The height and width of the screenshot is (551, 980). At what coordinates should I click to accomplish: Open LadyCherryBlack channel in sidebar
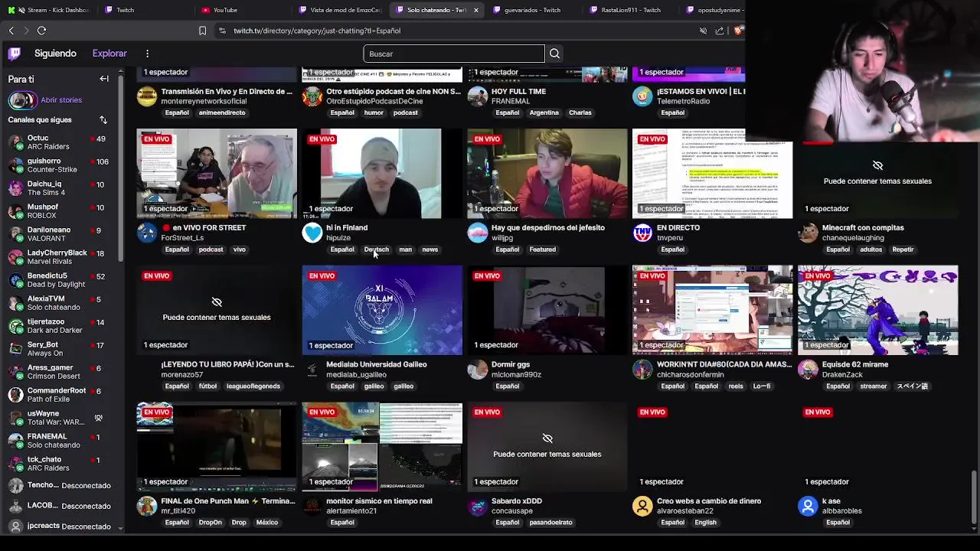[x=61, y=257]
